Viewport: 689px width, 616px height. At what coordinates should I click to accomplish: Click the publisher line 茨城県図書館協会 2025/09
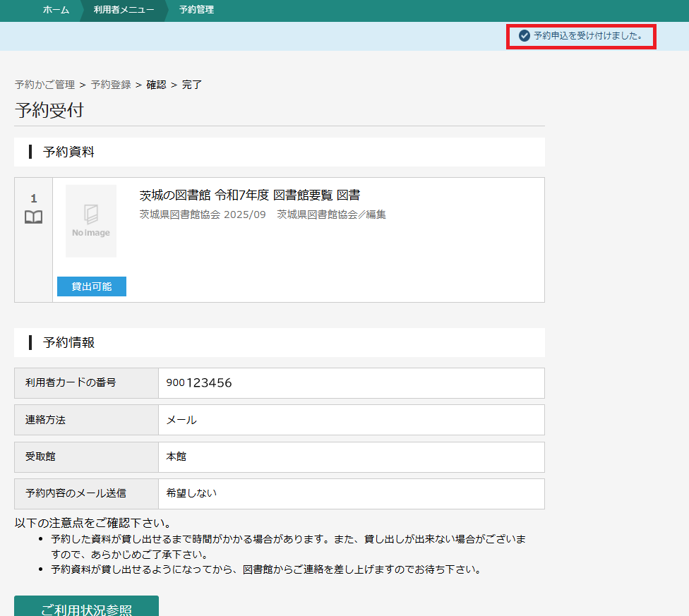203,215
